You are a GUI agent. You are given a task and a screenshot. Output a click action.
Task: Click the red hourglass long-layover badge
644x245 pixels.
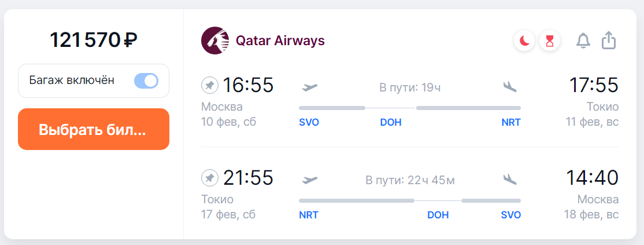550,41
